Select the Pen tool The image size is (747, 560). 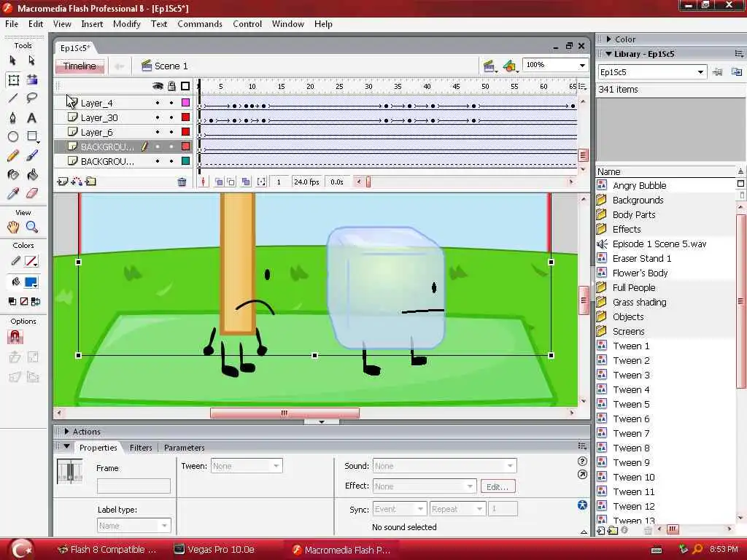coord(13,117)
